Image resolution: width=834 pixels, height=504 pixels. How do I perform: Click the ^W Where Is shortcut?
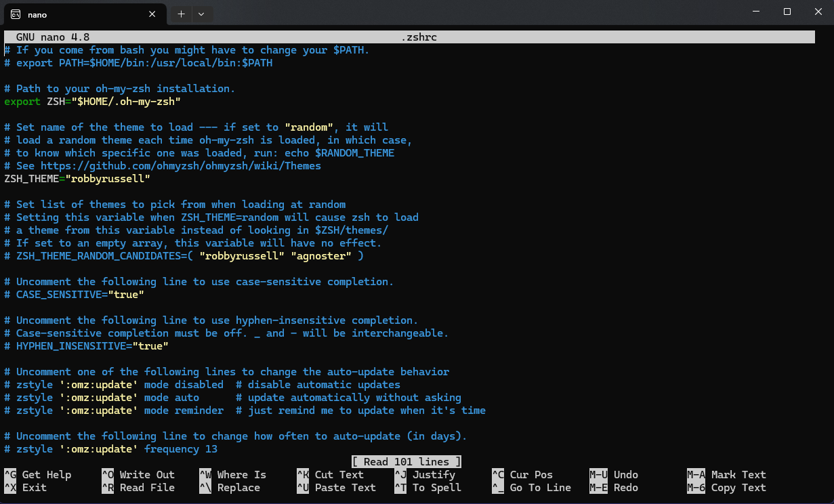233,475
